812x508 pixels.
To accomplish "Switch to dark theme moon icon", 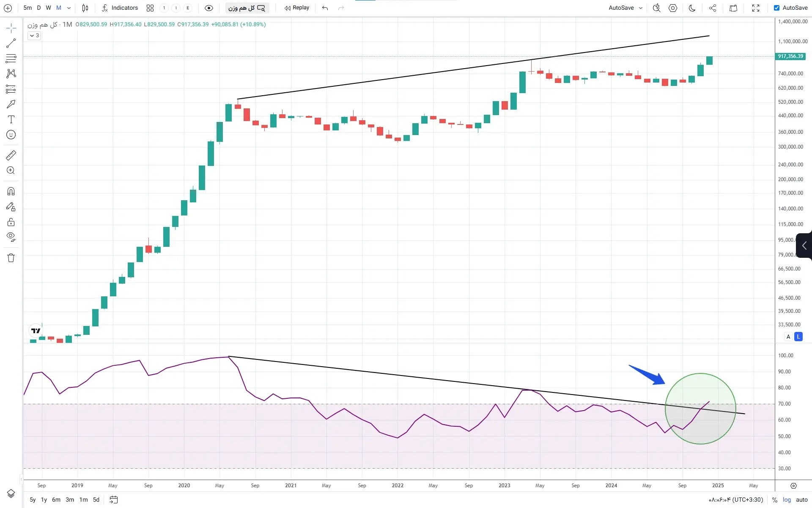I will coord(692,8).
